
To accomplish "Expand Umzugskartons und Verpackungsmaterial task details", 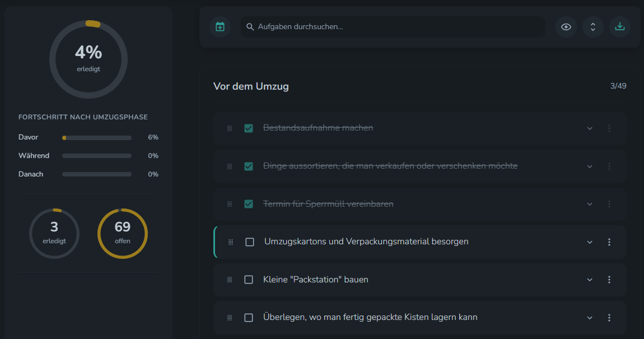I will click(x=589, y=242).
